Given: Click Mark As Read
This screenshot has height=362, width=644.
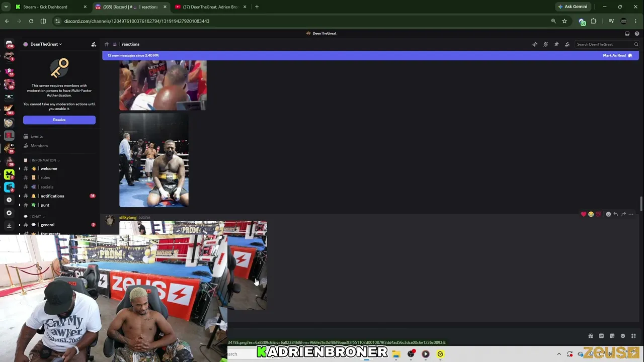Looking at the screenshot, I should click(x=617, y=55).
